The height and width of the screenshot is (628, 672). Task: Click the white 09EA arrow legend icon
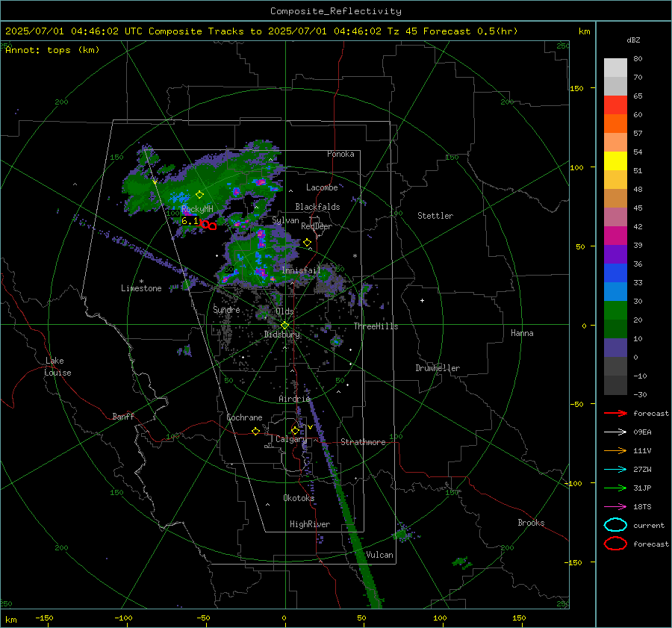[x=615, y=432]
